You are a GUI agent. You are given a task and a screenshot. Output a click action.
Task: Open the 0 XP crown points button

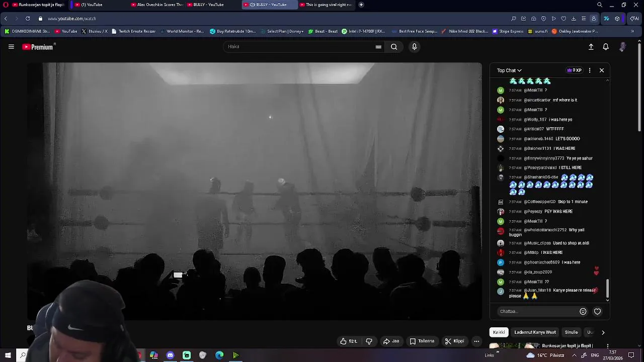574,70
